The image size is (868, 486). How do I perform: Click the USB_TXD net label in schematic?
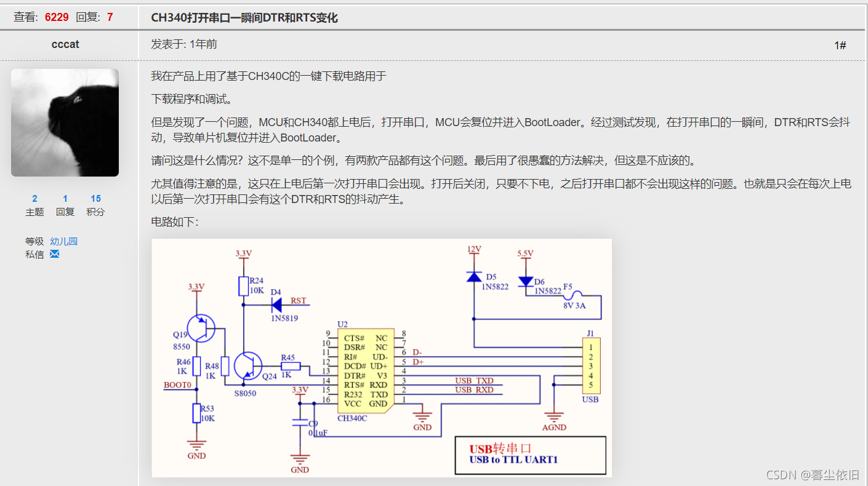pyautogui.click(x=474, y=381)
